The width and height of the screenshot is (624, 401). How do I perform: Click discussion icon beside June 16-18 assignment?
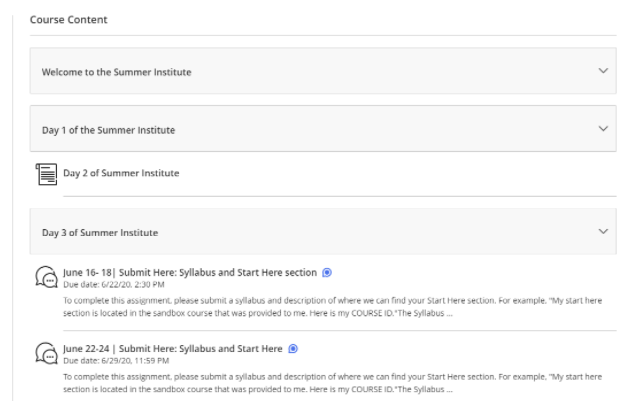pyautogui.click(x=45, y=278)
